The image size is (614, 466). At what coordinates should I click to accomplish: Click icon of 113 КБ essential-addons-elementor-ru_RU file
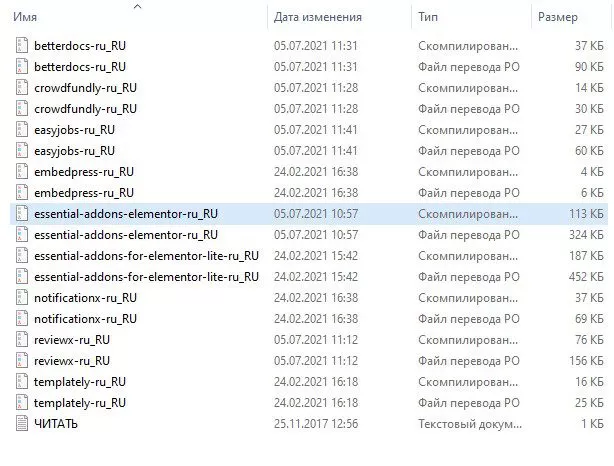(23, 214)
